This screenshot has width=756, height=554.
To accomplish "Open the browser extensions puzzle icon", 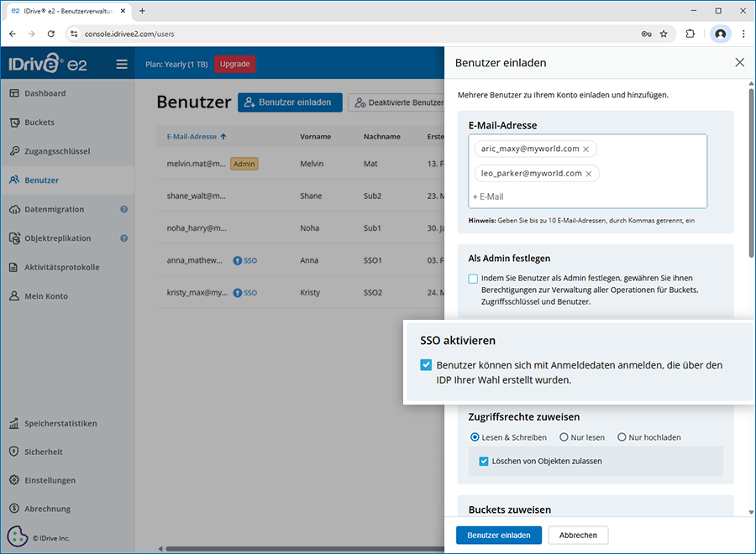I will [x=690, y=34].
